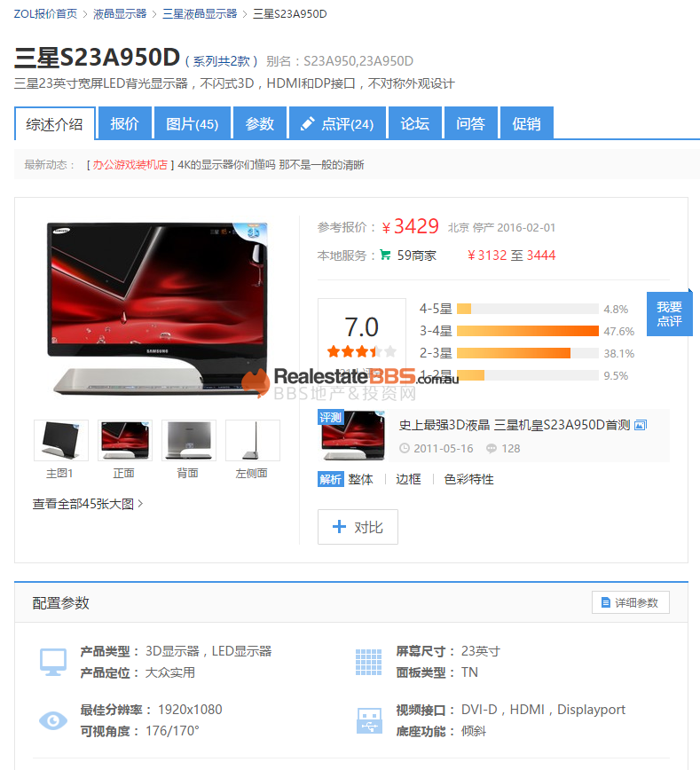Viewport: 700px width, 770px height.
Task: Click the plus icon in 对比 button
Action: [x=338, y=527]
